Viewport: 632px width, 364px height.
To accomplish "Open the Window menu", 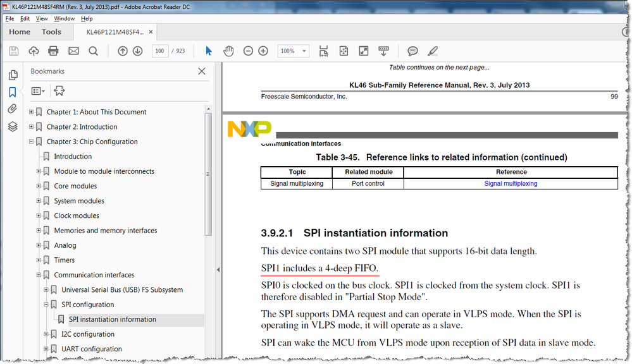I will (x=64, y=18).
